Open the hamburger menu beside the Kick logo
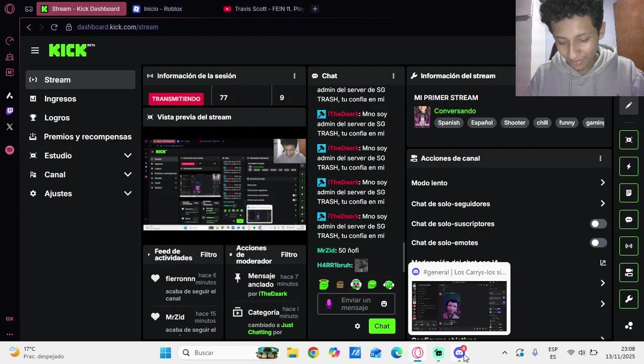Screen dimensions: 644x364 35,51
